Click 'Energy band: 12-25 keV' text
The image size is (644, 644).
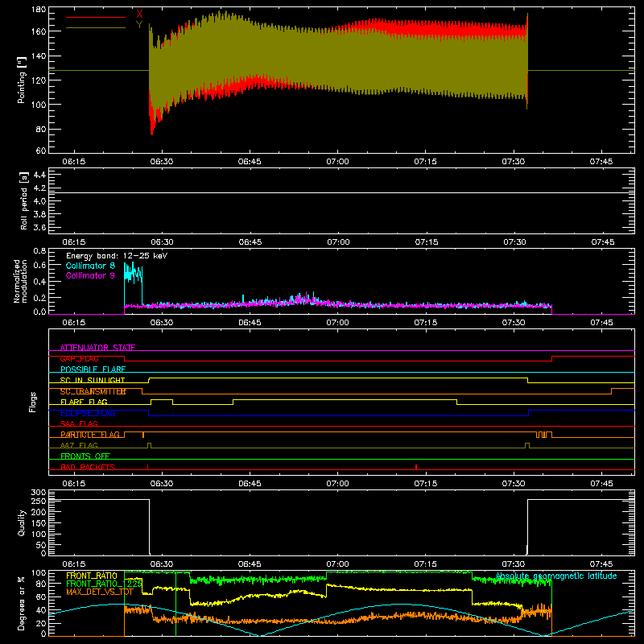tap(117, 256)
